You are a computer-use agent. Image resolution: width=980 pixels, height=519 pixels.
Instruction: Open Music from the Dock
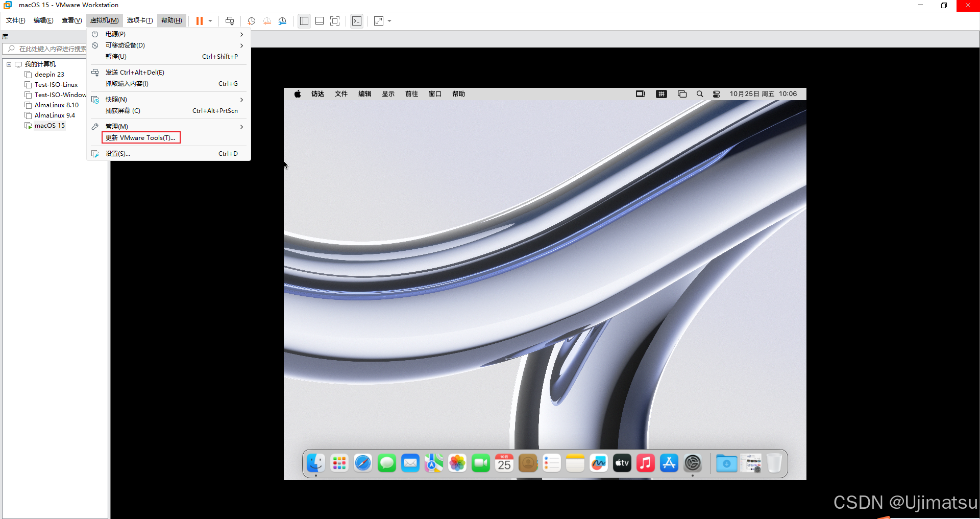646,463
